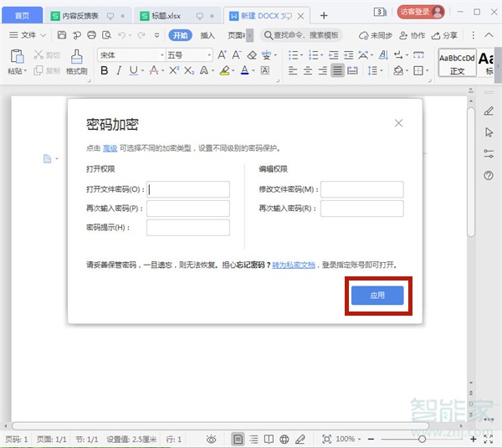Click the help question mark sidebar icon

(489, 175)
